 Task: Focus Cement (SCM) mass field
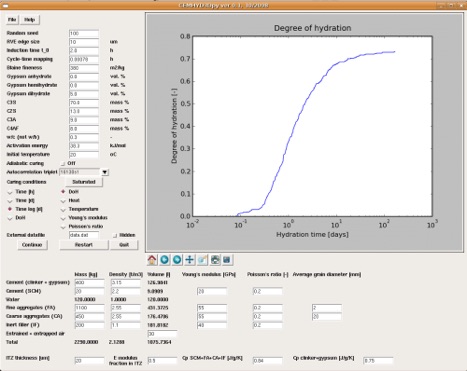pos(89,291)
